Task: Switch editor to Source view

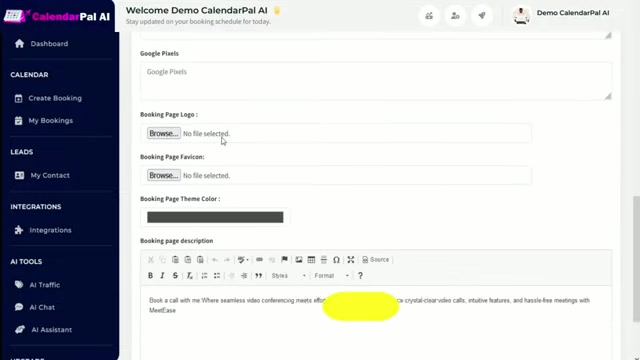Action: point(376,260)
